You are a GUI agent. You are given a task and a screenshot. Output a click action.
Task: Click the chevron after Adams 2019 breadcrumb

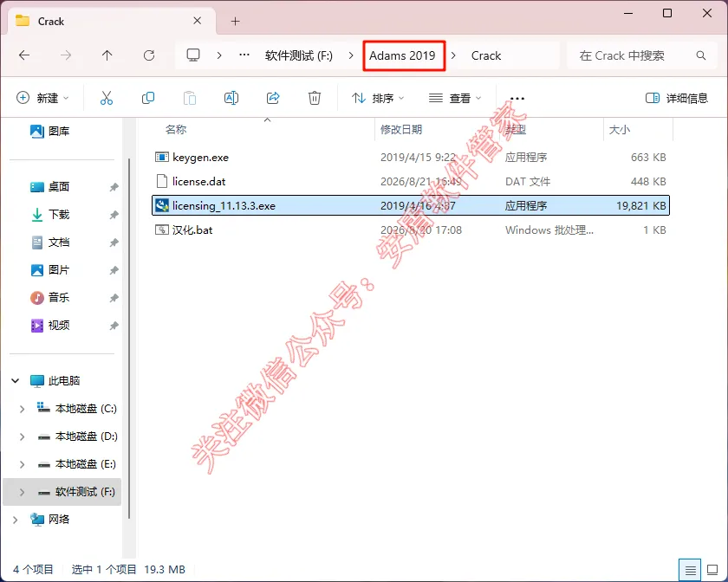coord(453,55)
